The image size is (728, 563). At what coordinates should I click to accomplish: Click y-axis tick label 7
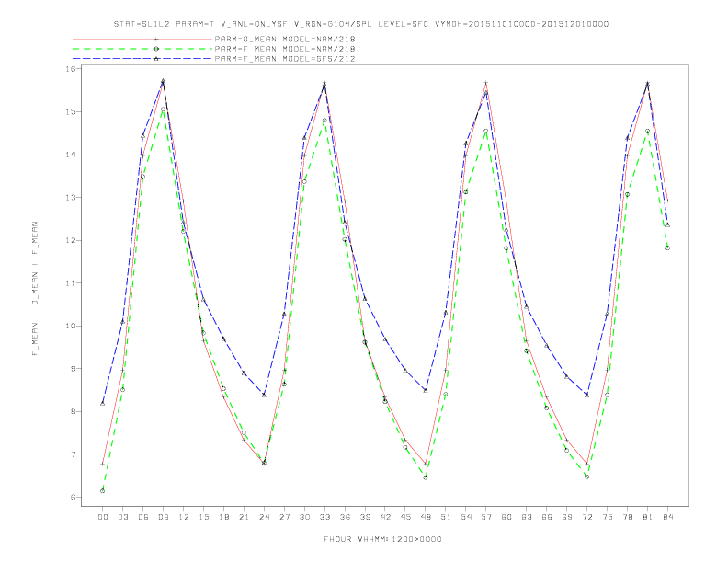click(74, 454)
